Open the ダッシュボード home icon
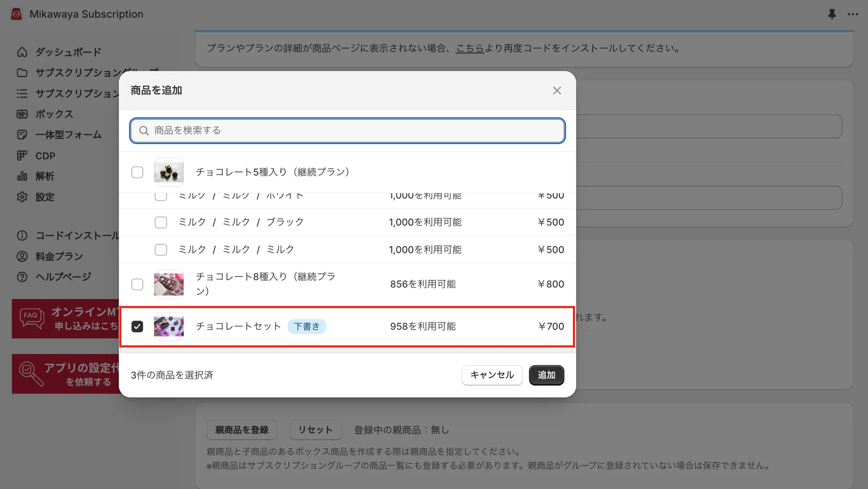Viewport: 868px width, 489px height. pos(22,52)
